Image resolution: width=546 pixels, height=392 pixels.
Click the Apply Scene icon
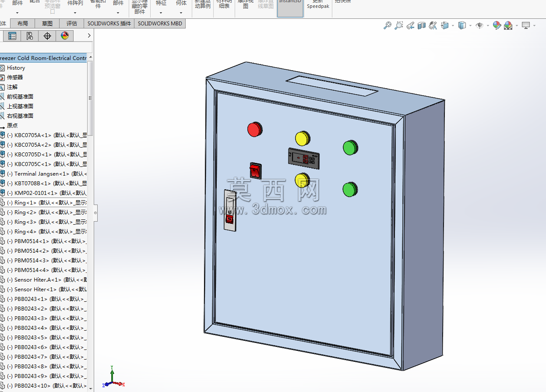tap(508, 25)
